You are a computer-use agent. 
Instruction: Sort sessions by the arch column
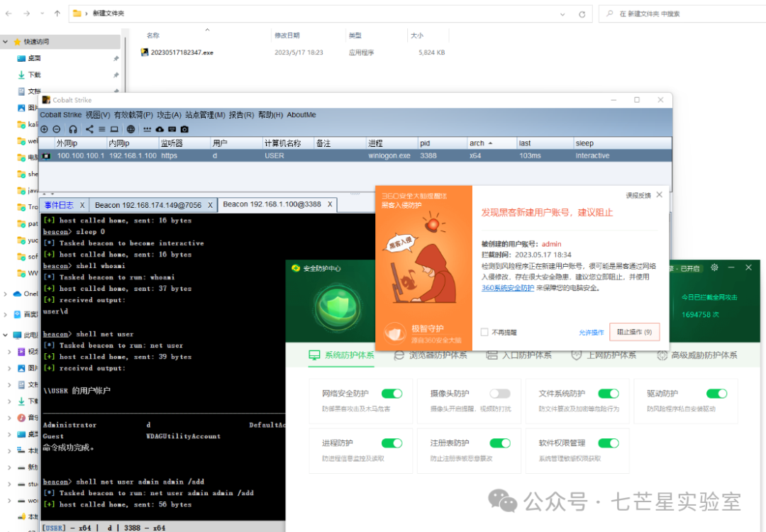click(x=492, y=143)
